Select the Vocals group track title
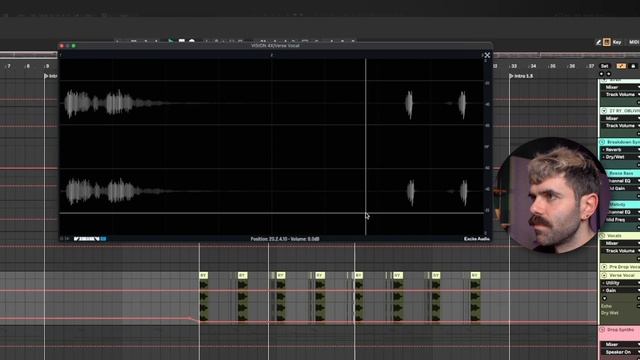 point(614,236)
